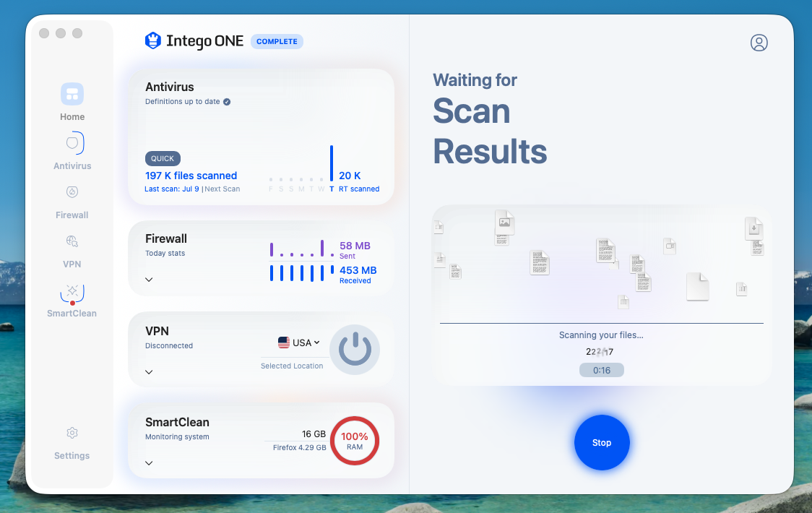Click the 100% RAM gauge
The width and height of the screenshot is (812, 513).
click(355, 441)
